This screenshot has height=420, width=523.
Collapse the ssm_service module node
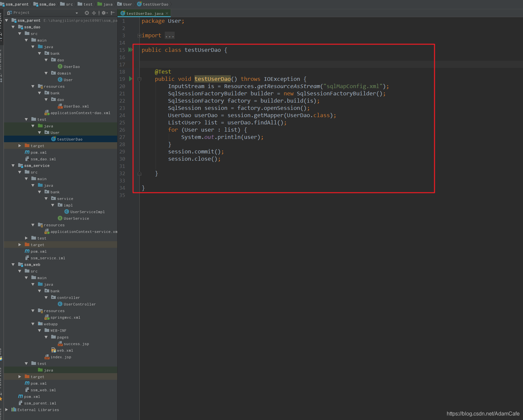13,166
